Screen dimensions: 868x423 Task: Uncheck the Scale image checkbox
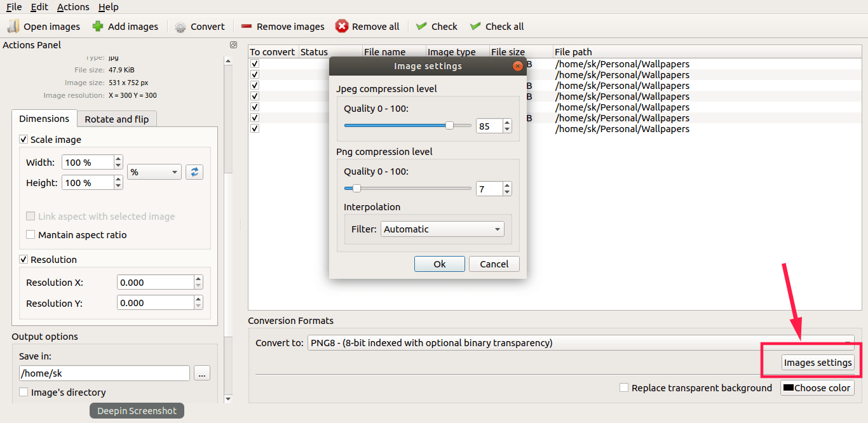[x=24, y=139]
